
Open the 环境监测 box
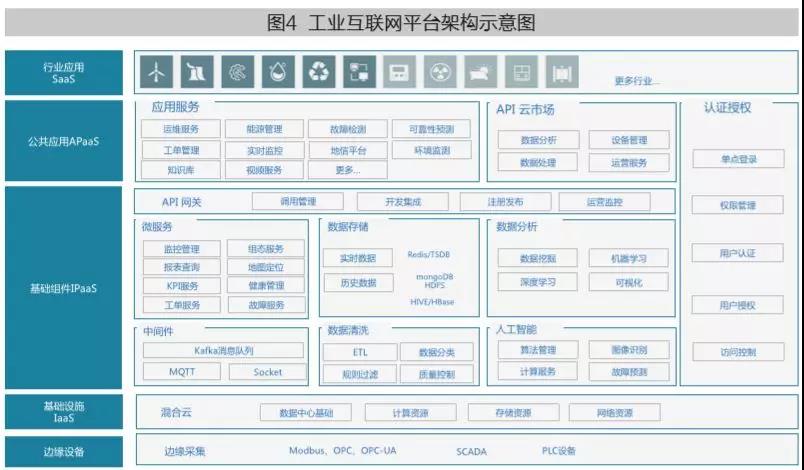pyautogui.click(x=432, y=150)
